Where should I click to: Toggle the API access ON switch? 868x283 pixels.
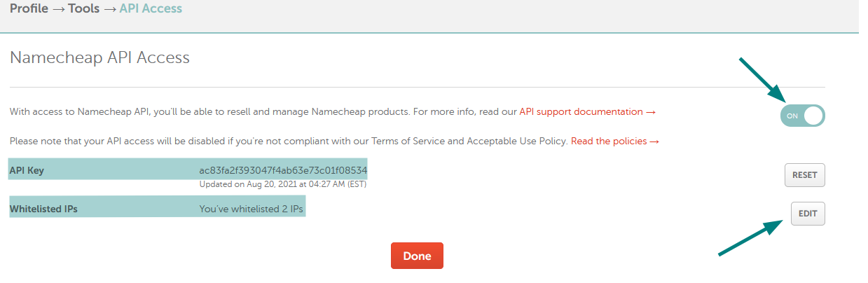click(802, 116)
